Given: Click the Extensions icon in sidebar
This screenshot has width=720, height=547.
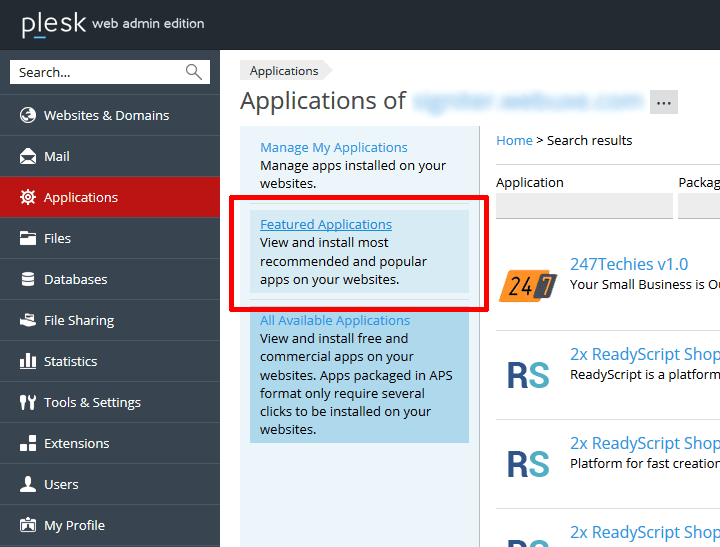Looking at the screenshot, I should tap(28, 443).
